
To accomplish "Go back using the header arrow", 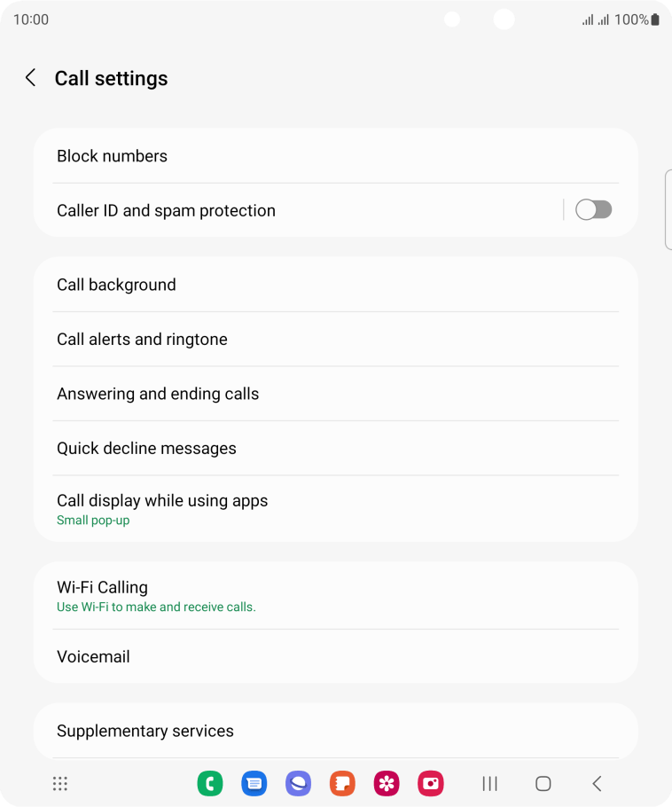I will [x=30, y=78].
